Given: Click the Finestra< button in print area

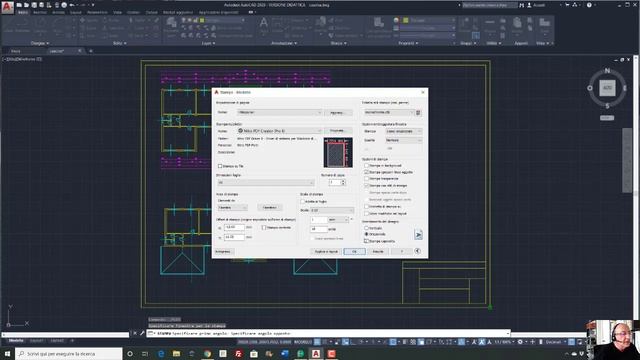Looking at the screenshot, I should tap(269, 208).
